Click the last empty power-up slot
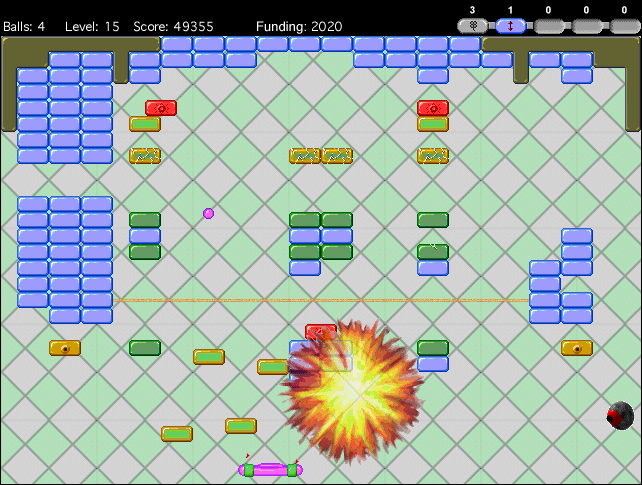 click(625, 26)
